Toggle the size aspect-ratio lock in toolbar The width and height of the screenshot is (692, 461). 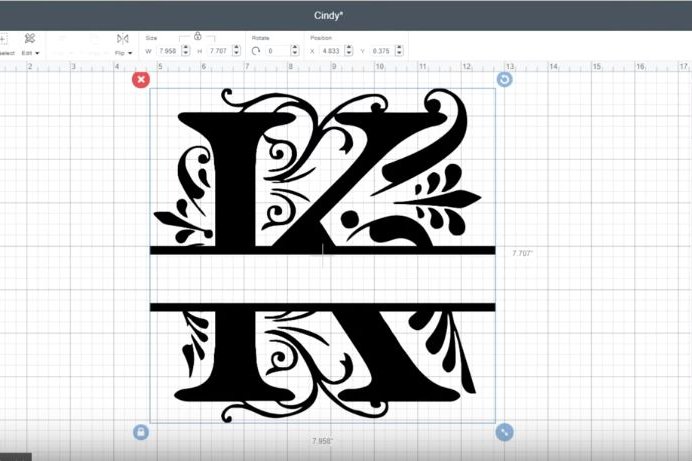198,36
